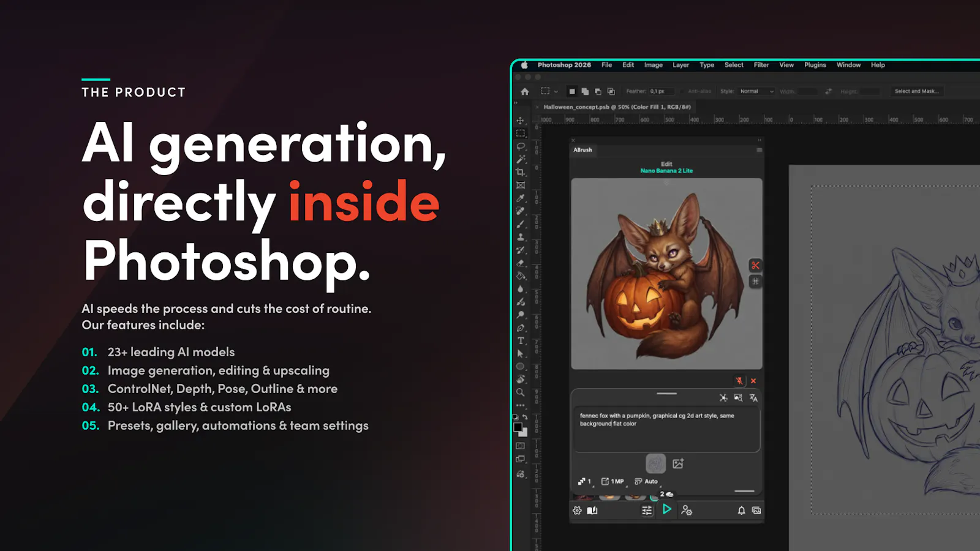Select the Move tool
Viewport: 980px width, 551px height.
(521, 120)
